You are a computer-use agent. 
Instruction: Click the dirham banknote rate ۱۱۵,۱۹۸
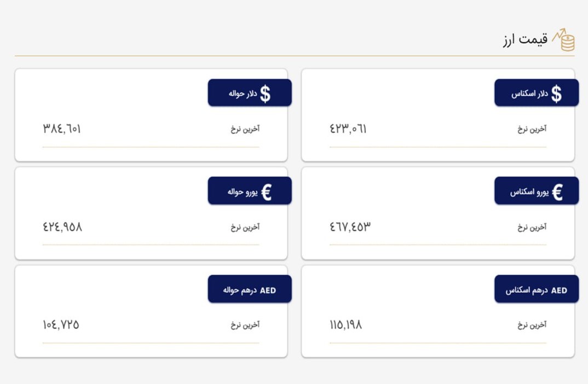346,324
